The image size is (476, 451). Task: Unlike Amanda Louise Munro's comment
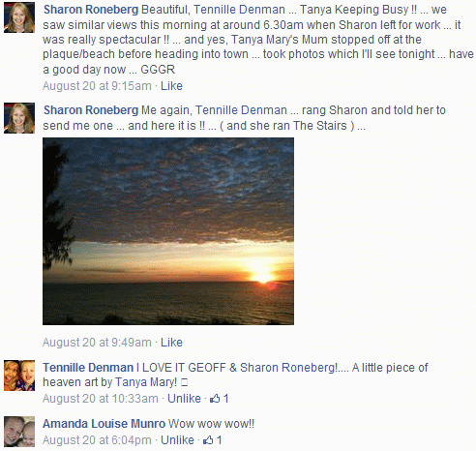177,440
